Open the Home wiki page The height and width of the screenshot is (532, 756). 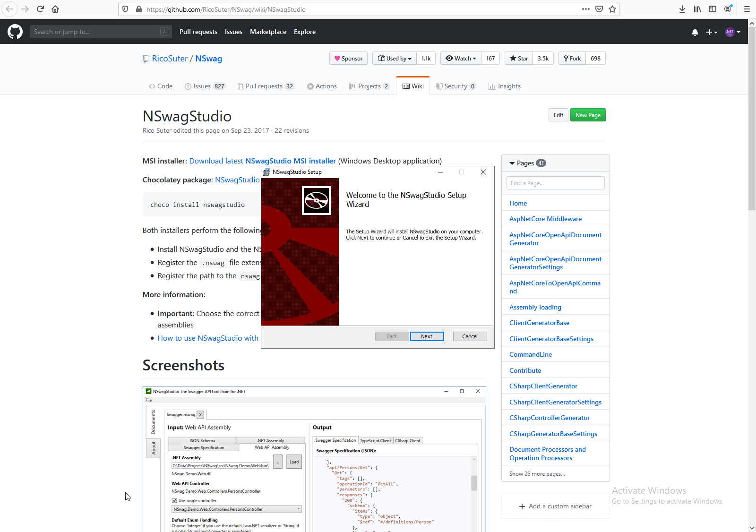(x=518, y=203)
